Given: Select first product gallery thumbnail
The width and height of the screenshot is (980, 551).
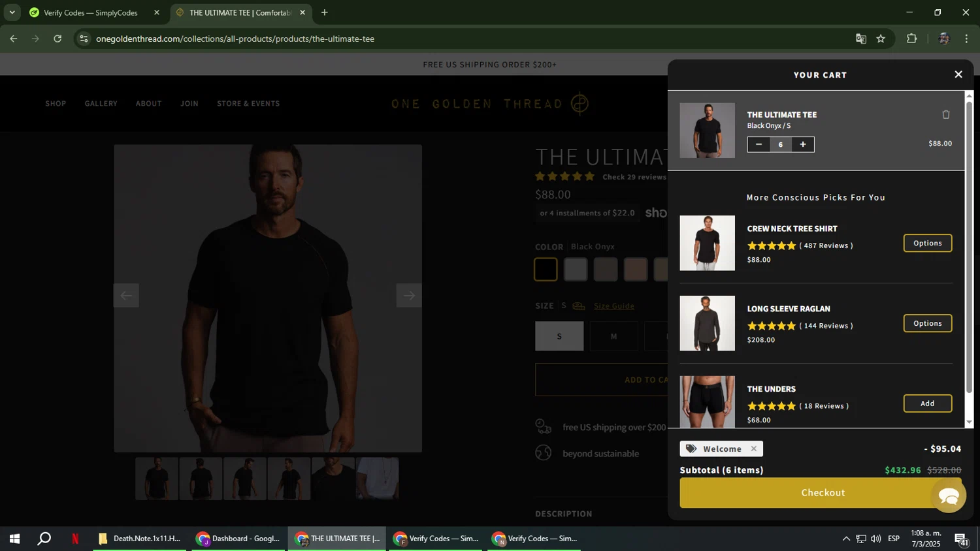Looking at the screenshot, I should 157,479.
